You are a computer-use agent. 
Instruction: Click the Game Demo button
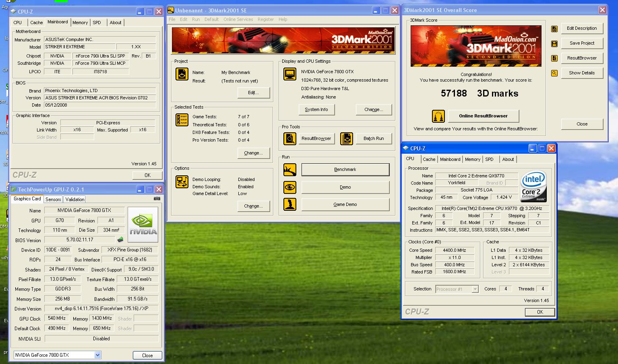345,204
